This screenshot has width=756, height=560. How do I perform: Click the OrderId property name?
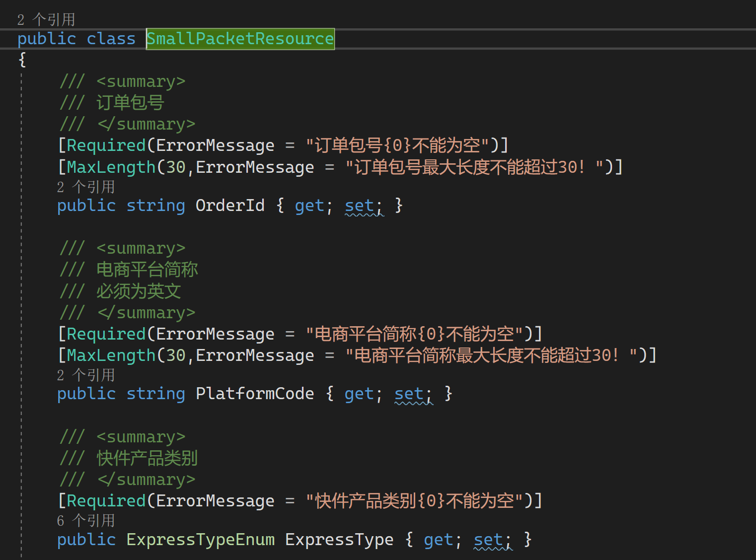pyautogui.click(x=229, y=206)
